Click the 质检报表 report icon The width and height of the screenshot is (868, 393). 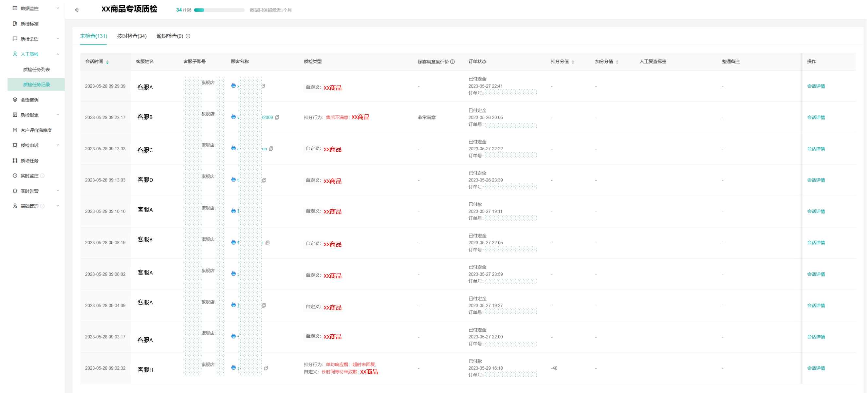click(x=15, y=115)
